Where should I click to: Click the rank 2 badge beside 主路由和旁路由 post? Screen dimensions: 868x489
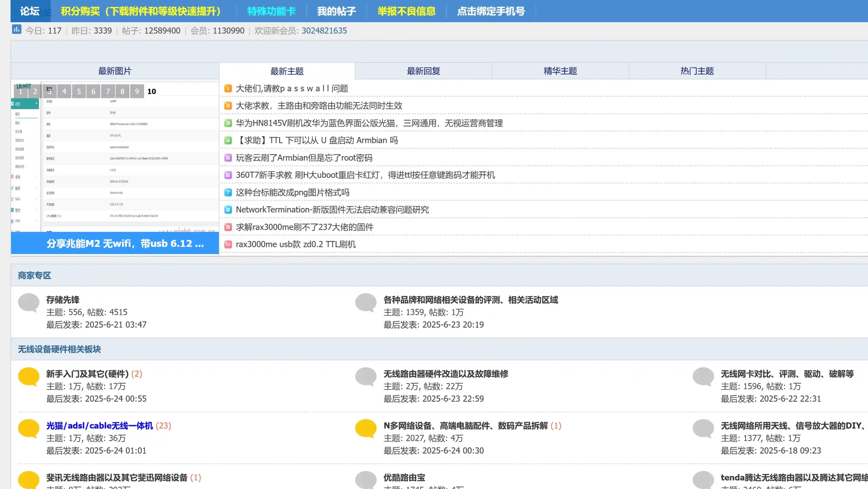pos(228,106)
